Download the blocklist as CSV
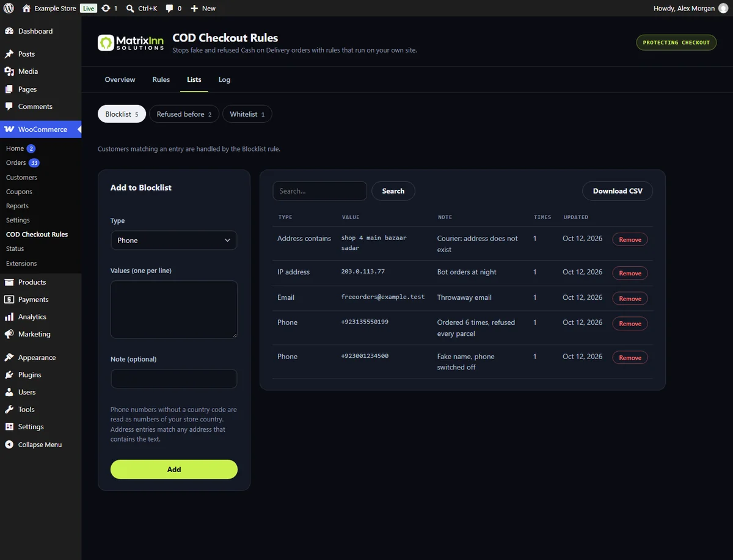This screenshot has width=733, height=560. point(618,191)
